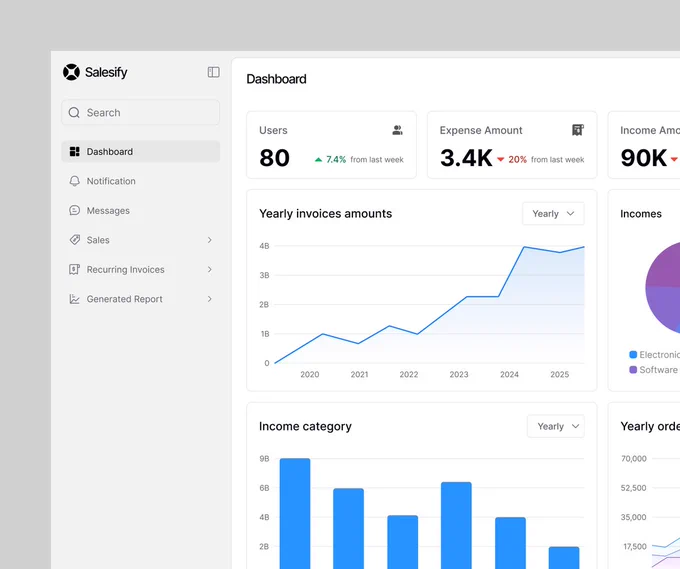680x569 pixels.
Task: Open Yearly dropdown on Income category chart
Action: coord(556,426)
